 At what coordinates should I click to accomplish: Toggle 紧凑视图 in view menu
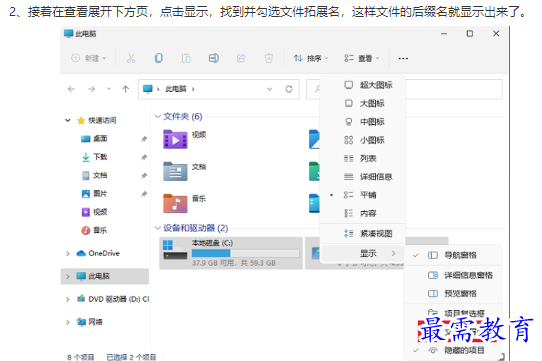363,234
